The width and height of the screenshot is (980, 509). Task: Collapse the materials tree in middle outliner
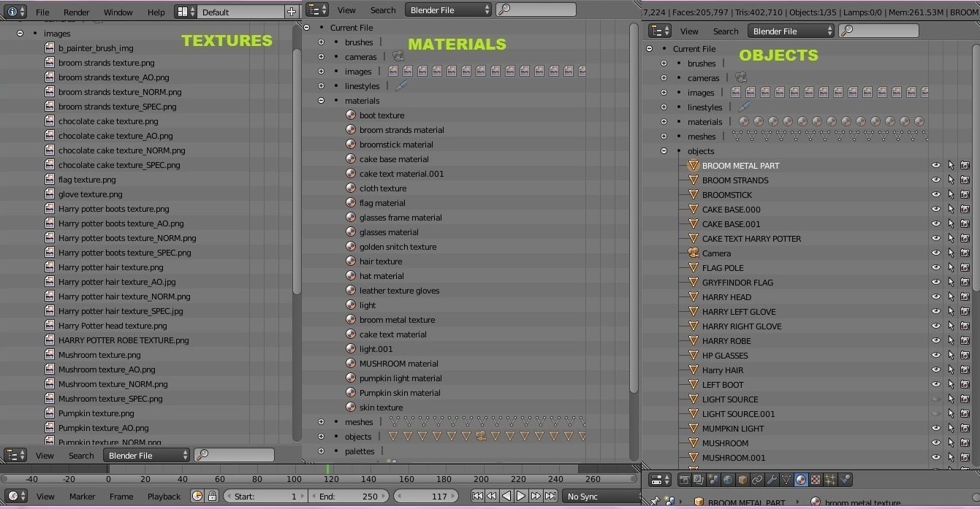pos(321,101)
